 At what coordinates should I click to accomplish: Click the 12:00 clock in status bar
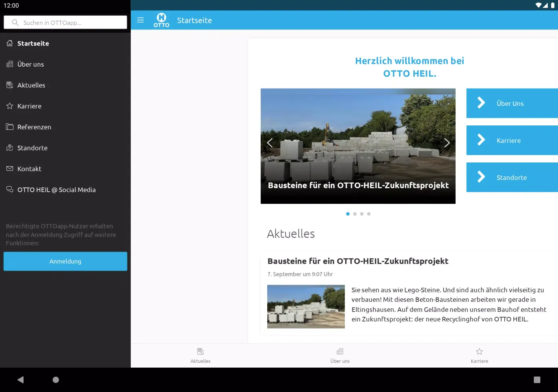(x=11, y=5)
